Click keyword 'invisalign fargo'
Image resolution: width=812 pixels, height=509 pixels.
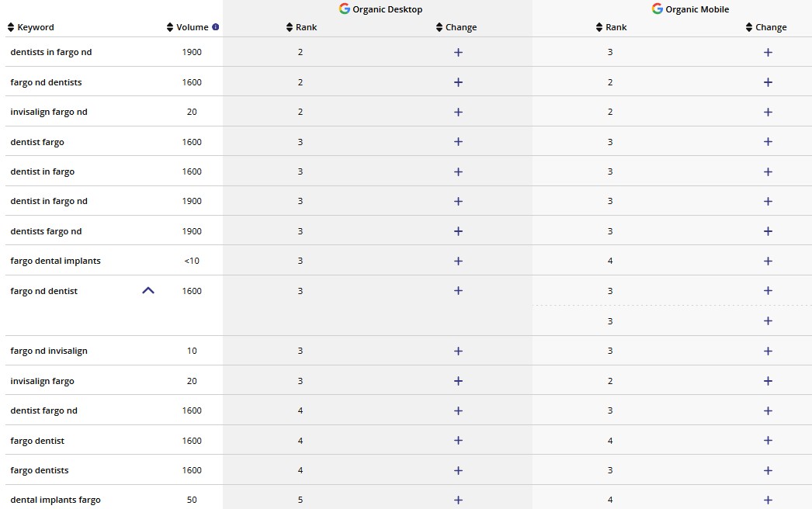click(43, 381)
